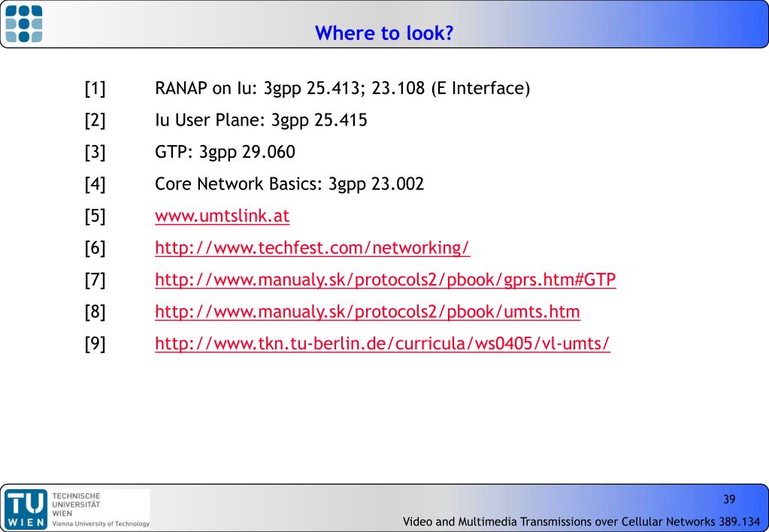Open the manualy.sk umts.htm link
Viewport: 769px width, 532px height.
point(368,311)
